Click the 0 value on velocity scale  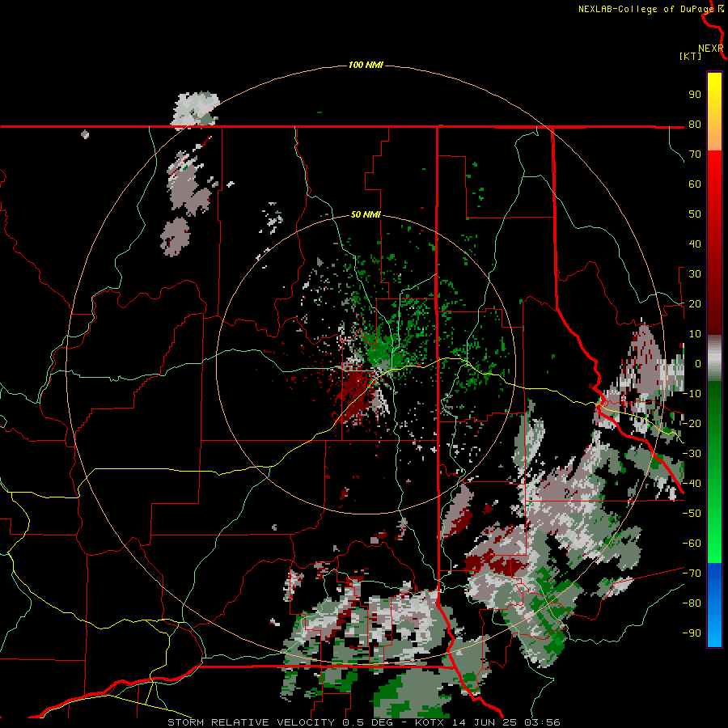point(698,363)
